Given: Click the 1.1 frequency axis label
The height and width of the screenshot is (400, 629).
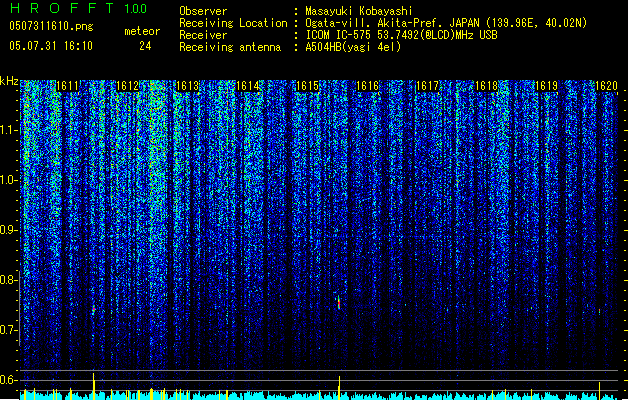Looking at the screenshot, I should (x=8, y=130).
